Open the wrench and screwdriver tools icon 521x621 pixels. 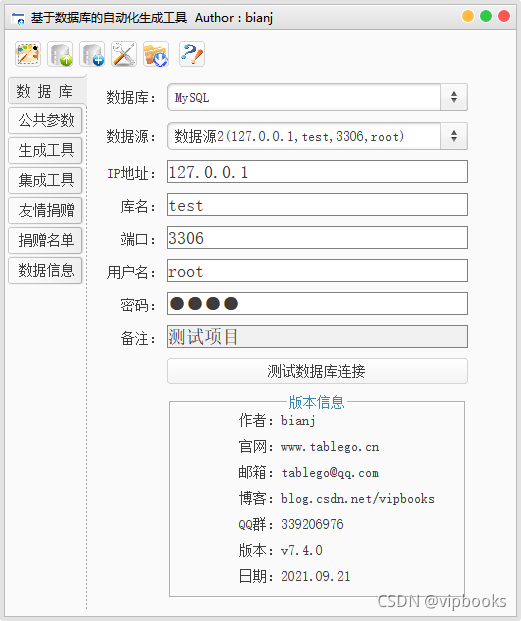[x=124, y=54]
